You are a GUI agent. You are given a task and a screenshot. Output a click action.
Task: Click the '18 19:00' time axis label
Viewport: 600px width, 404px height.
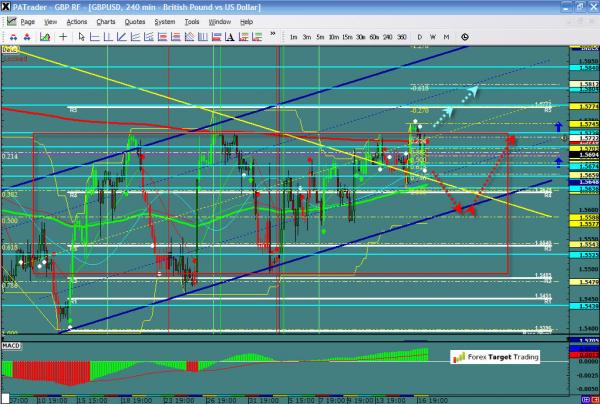137,401
